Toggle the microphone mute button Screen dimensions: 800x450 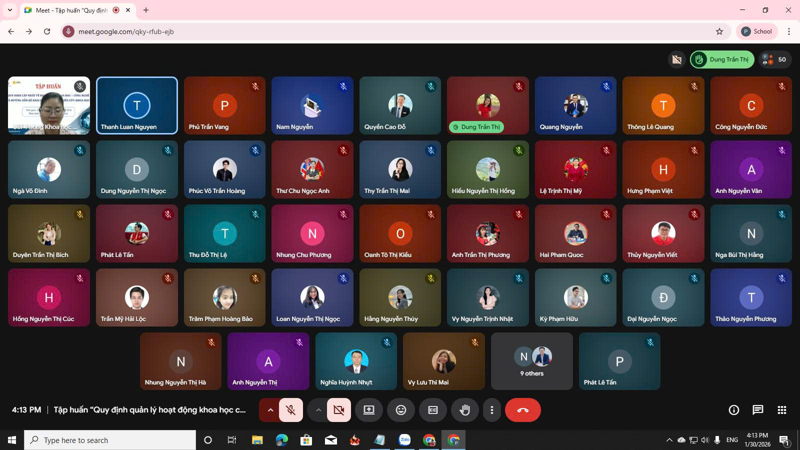[291, 410]
